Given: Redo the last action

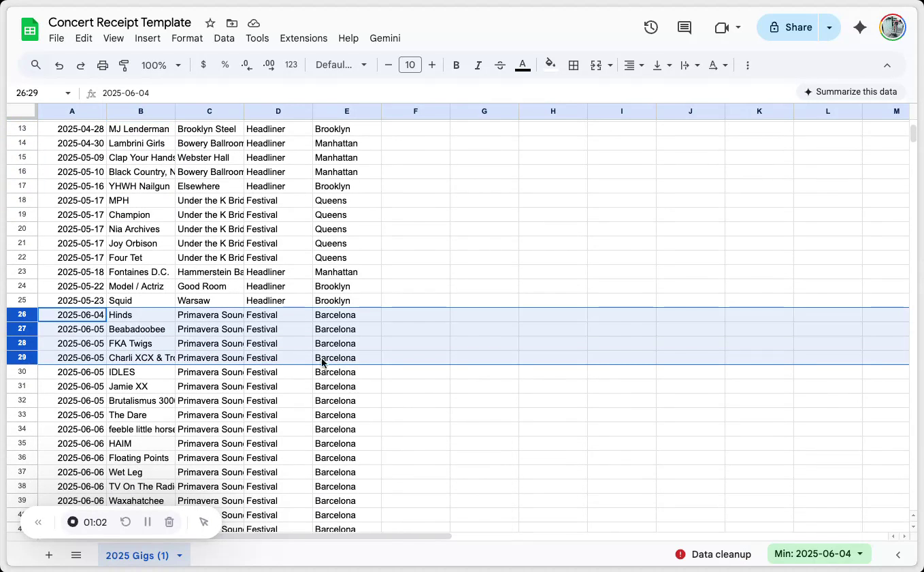Looking at the screenshot, I should pos(81,65).
